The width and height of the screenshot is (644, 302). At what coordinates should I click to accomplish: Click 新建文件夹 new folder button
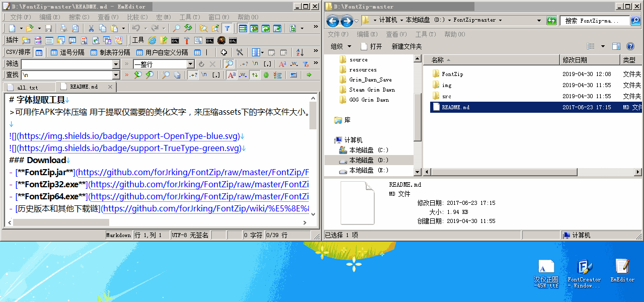[407, 46]
